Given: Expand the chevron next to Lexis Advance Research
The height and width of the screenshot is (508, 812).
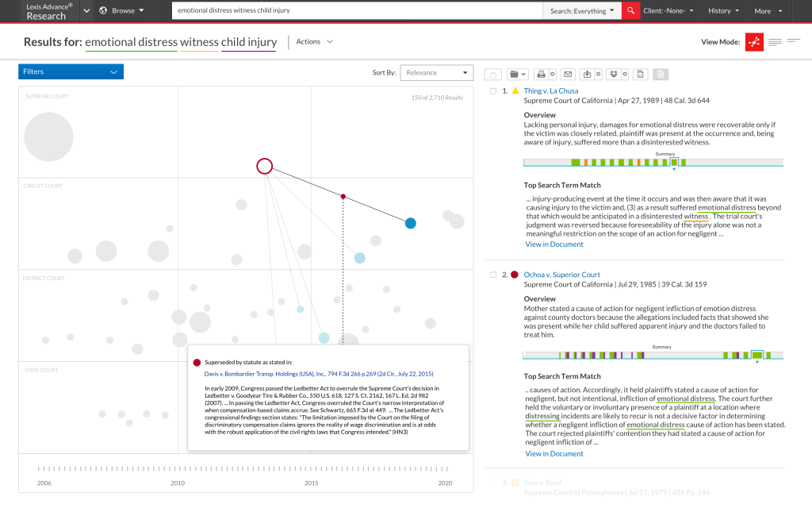Looking at the screenshot, I should coord(86,11).
